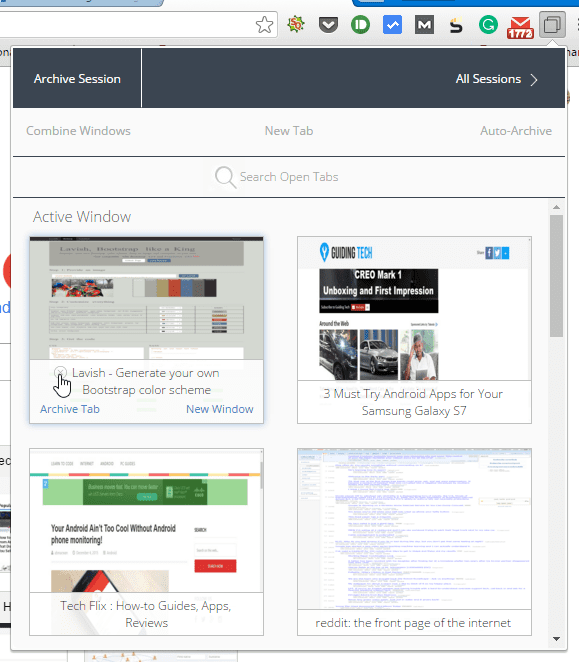
Task: Open the dark M extension icon
Action: 424,25
